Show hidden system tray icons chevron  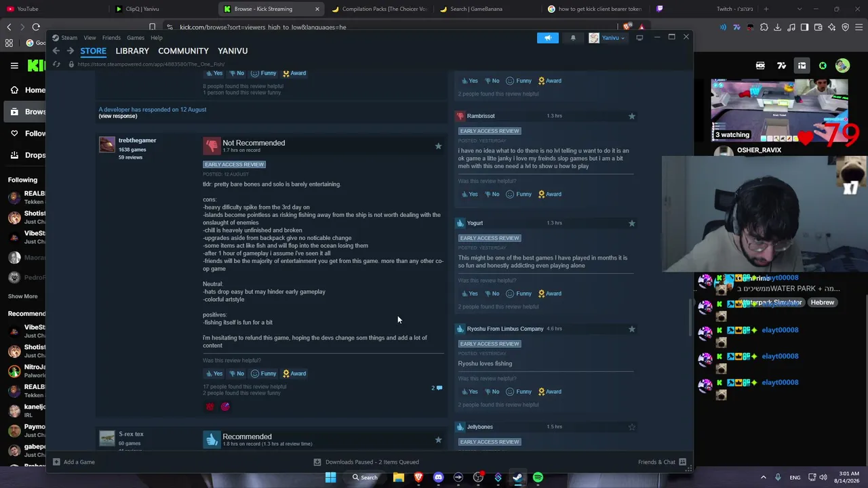coord(763,477)
